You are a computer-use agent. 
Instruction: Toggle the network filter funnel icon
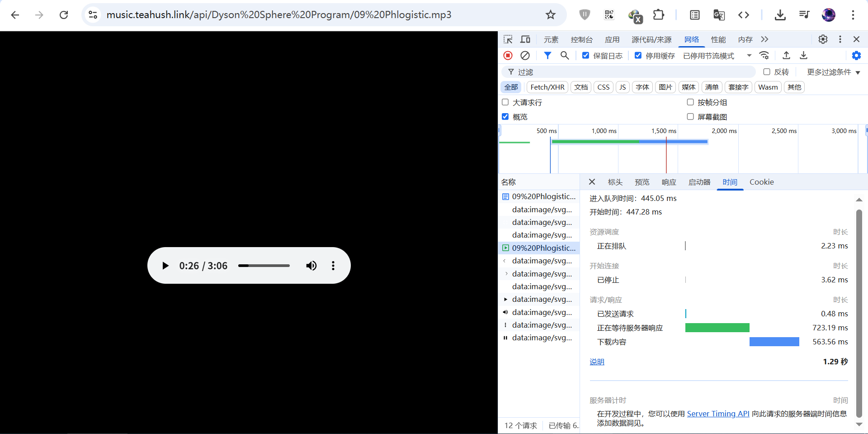(547, 55)
